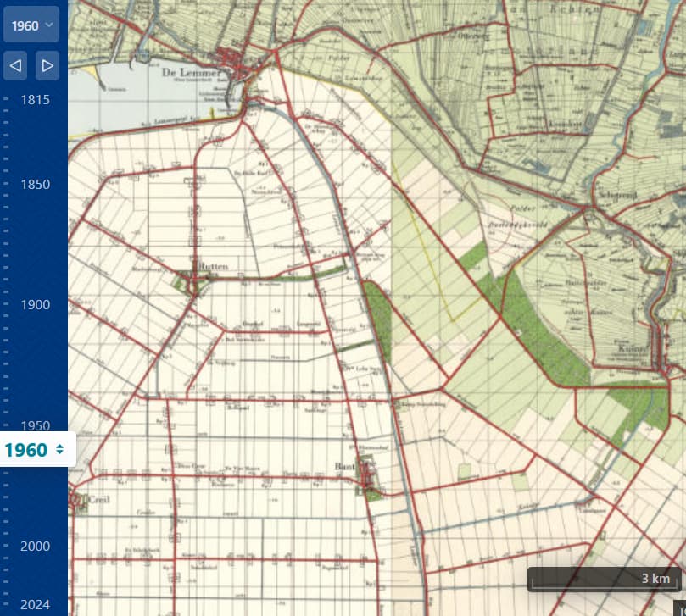Select 1900 on the year timeline
Viewport: 686px width, 616px height.
(x=36, y=305)
